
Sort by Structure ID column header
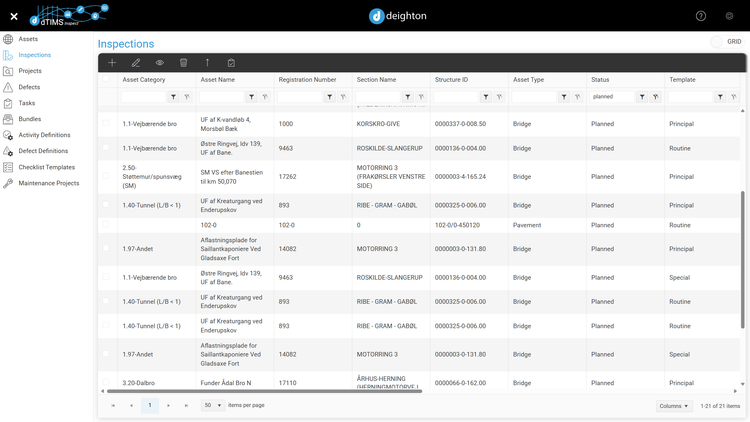click(x=451, y=79)
